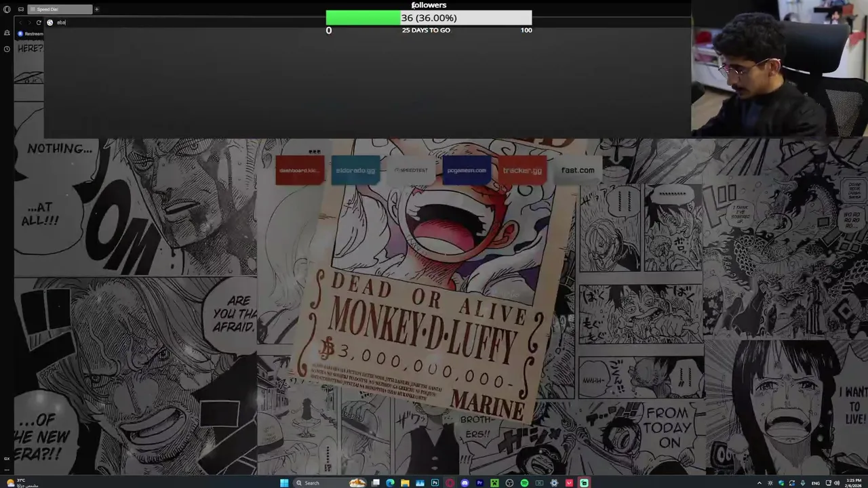Open the Opera GX main menu icon
868x488 pixels.
click(7, 9)
